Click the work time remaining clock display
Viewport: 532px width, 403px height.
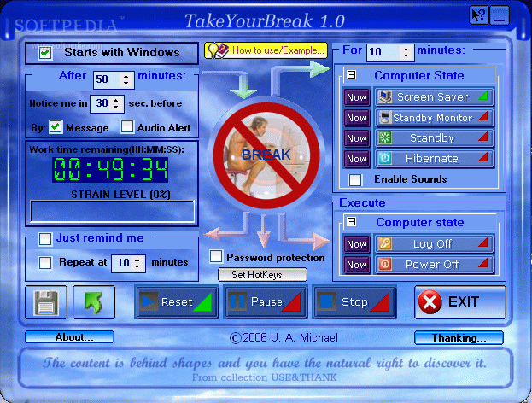[x=111, y=169]
